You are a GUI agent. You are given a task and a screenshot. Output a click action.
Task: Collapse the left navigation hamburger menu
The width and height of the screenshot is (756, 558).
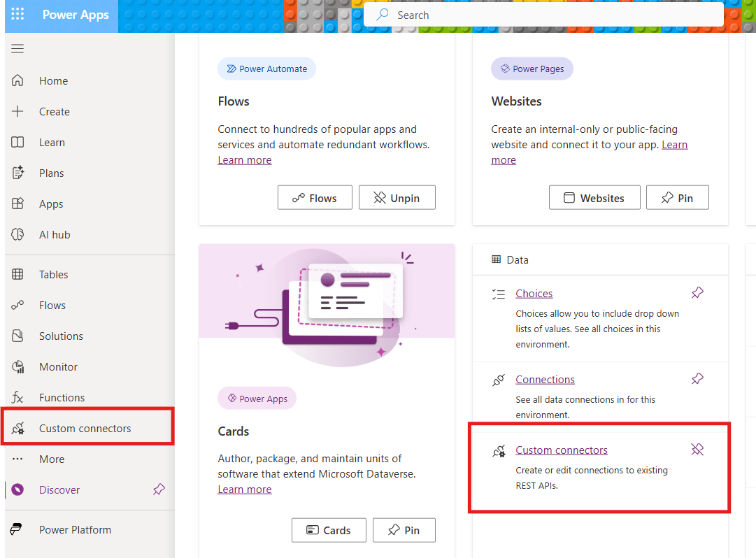coord(17,49)
